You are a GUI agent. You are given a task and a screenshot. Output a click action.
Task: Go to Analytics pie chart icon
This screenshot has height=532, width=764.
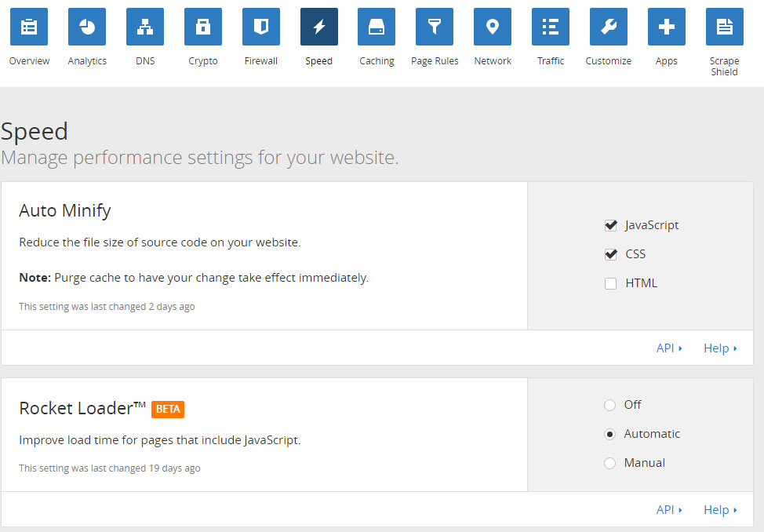87,27
